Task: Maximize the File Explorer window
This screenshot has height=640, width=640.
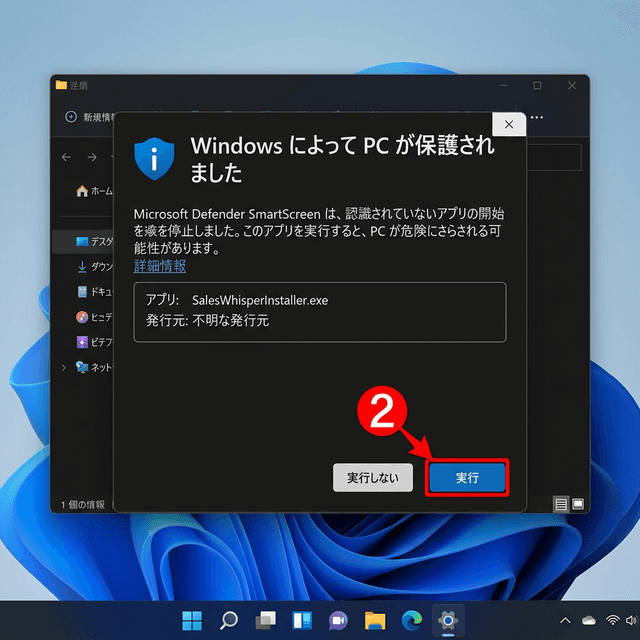Action: (537, 85)
